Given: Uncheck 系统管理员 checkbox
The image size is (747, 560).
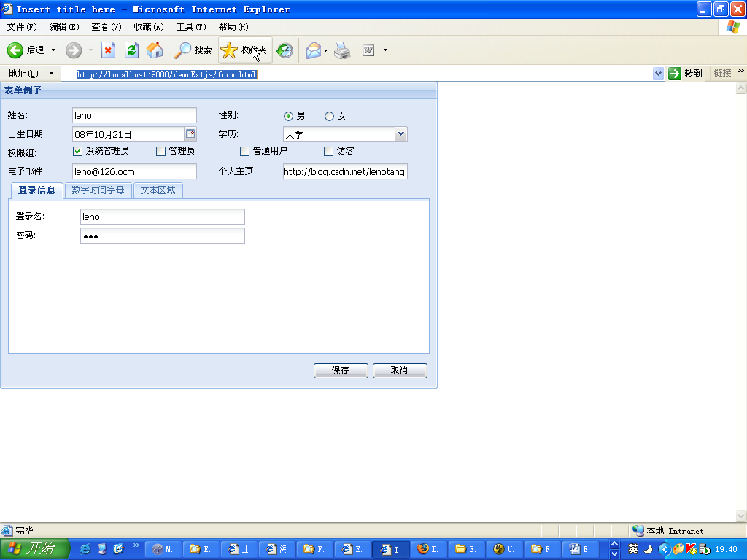Looking at the screenshot, I should pyautogui.click(x=77, y=151).
